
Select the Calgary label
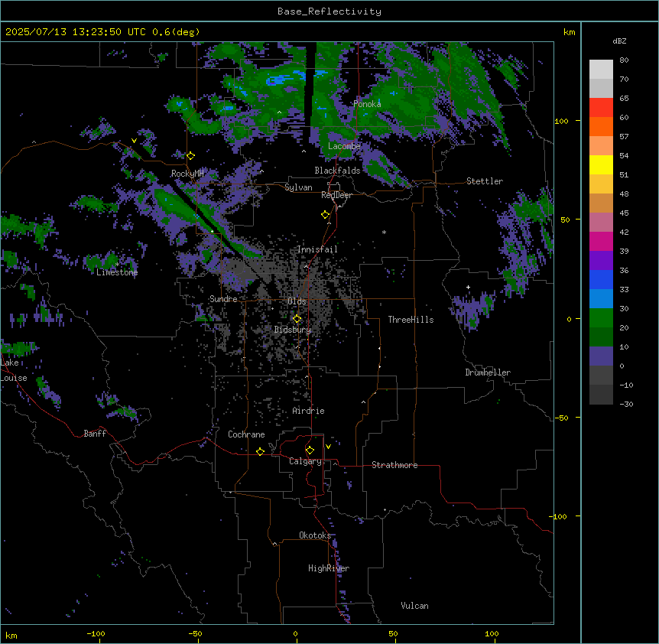tap(306, 461)
